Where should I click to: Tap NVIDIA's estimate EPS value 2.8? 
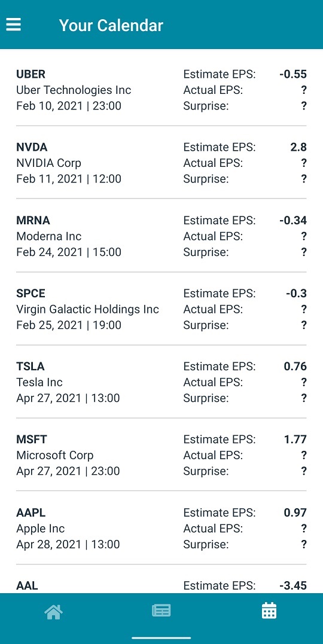coord(298,147)
